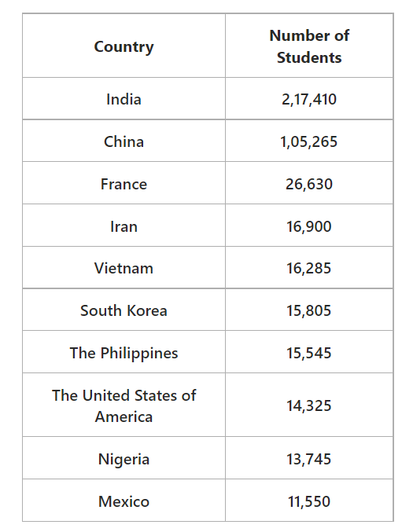The height and width of the screenshot is (532, 402).
Task: Select the 16,900 value
Action: 309,226
